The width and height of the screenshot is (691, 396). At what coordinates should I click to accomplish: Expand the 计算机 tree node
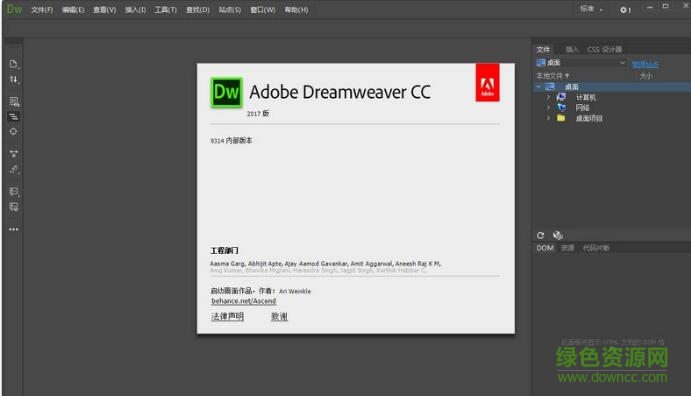(549, 97)
